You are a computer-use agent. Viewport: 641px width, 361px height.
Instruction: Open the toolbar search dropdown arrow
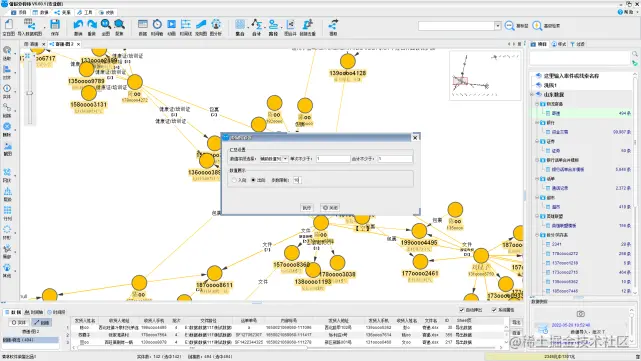click(498, 26)
